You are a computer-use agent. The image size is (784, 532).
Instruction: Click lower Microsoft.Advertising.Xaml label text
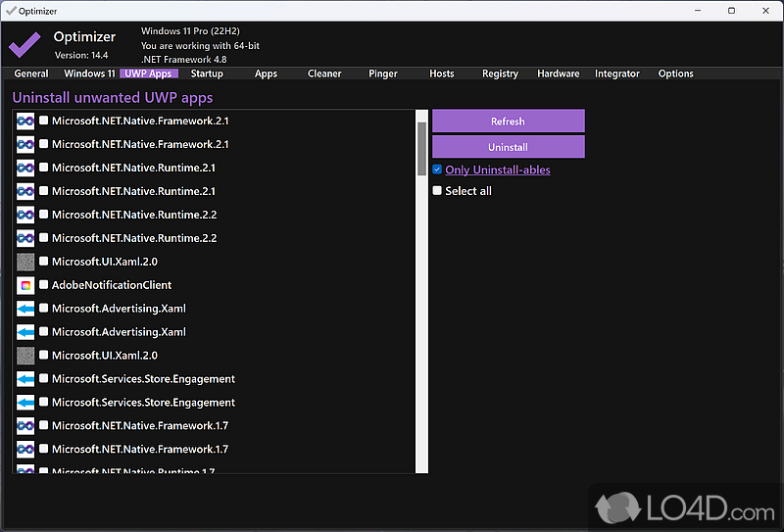[119, 332]
